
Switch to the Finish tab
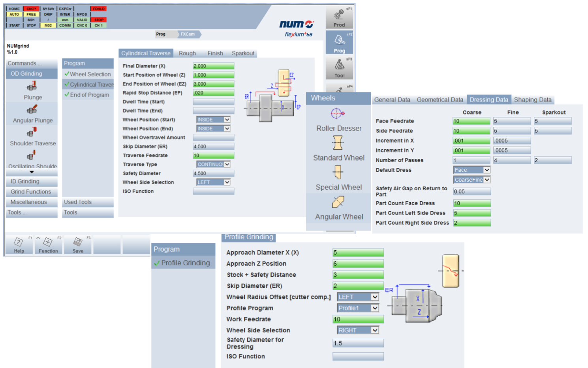215,53
